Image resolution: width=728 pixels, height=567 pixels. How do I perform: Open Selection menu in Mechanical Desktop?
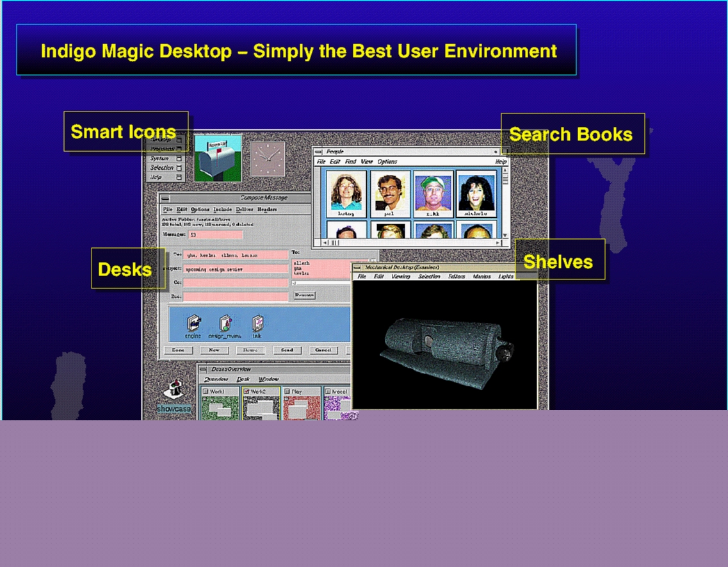[x=429, y=277]
